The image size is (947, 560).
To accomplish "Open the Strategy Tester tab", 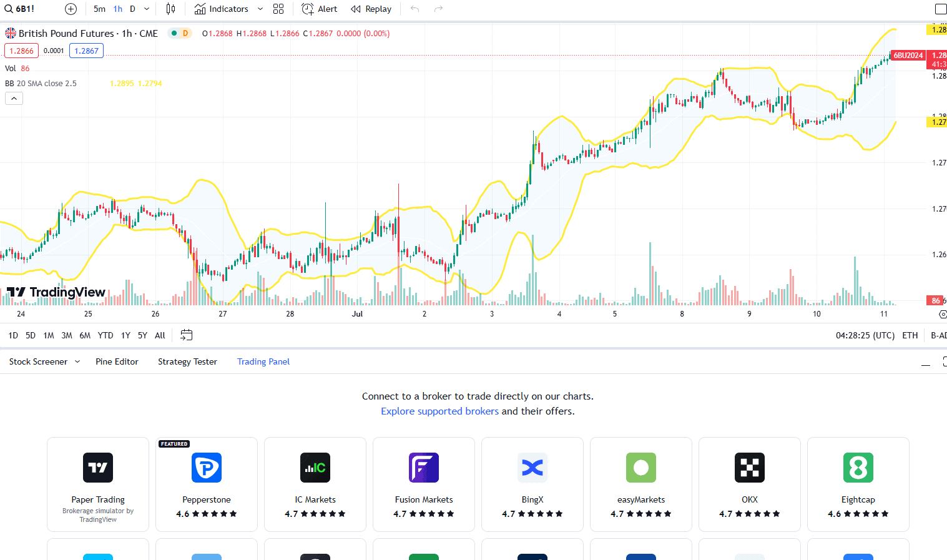I will click(x=187, y=361).
